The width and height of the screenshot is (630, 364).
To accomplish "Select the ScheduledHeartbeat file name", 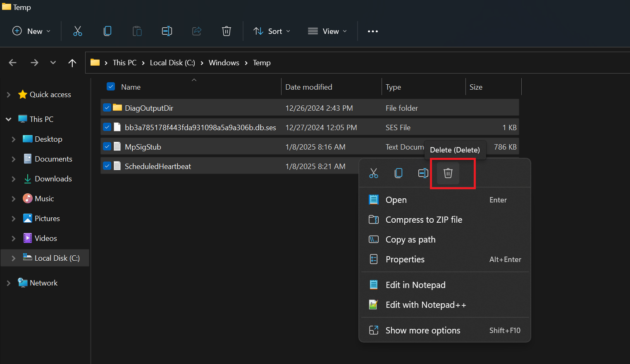I will (158, 167).
